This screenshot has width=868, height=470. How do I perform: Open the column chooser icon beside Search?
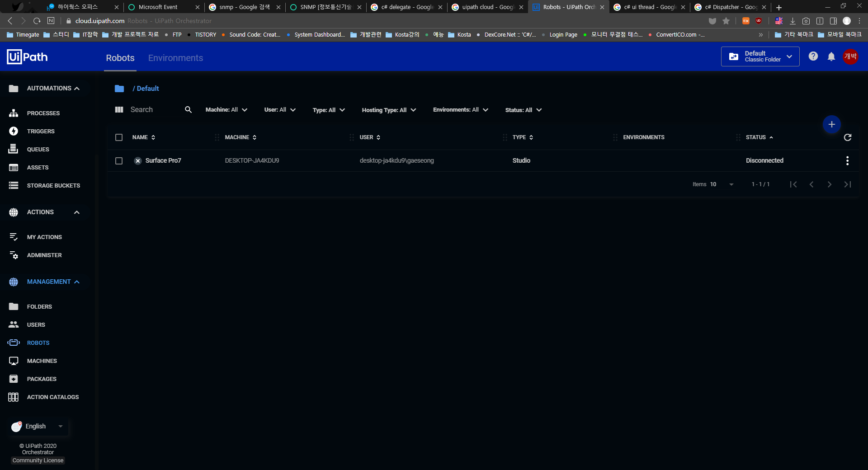click(x=119, y=110)
